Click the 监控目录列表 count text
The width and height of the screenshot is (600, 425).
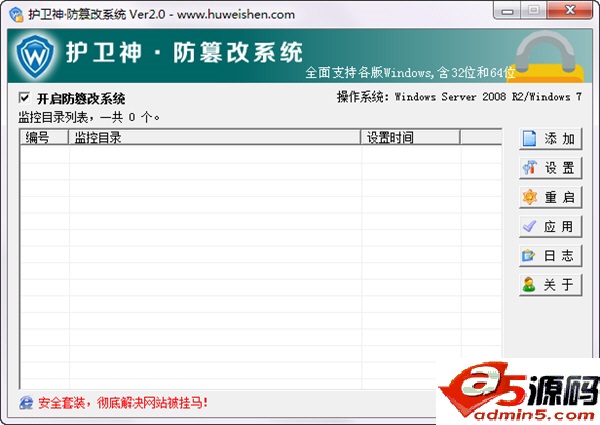[x=89, y=117]
